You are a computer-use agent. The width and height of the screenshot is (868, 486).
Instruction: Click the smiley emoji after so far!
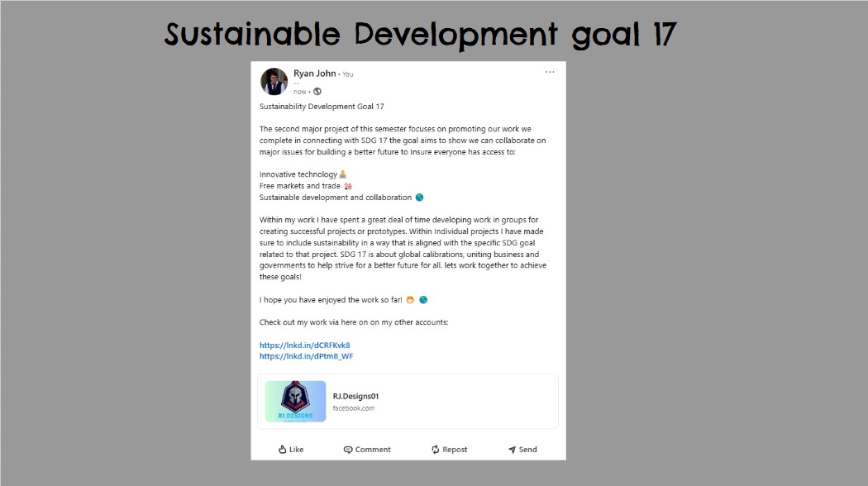(x=410, y=300)
